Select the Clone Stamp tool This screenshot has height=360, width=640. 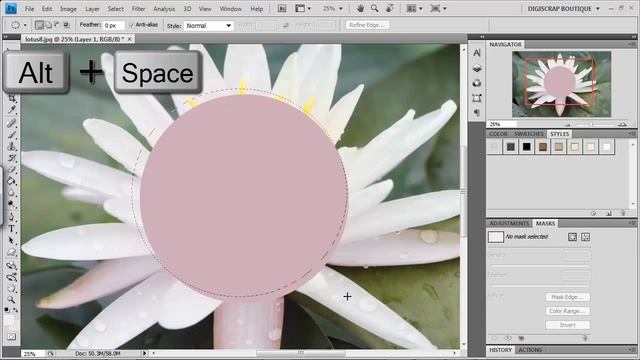click(x=11, y=146)
